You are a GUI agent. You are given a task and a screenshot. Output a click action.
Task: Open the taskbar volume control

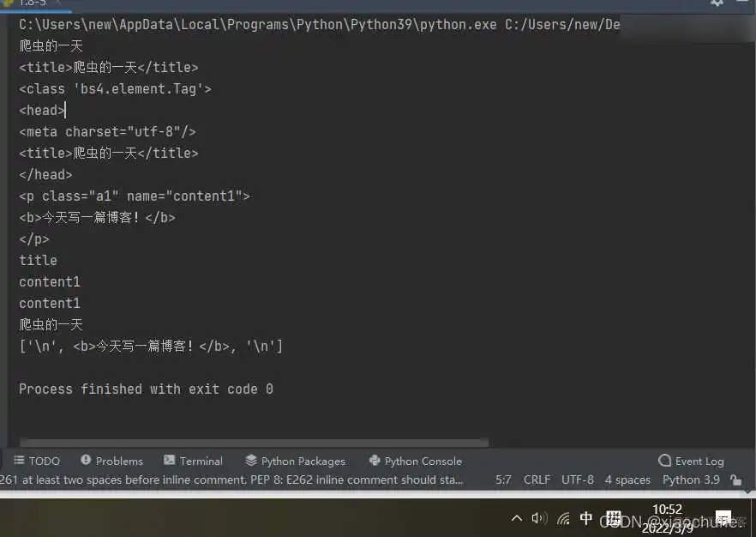click(539, 519)
